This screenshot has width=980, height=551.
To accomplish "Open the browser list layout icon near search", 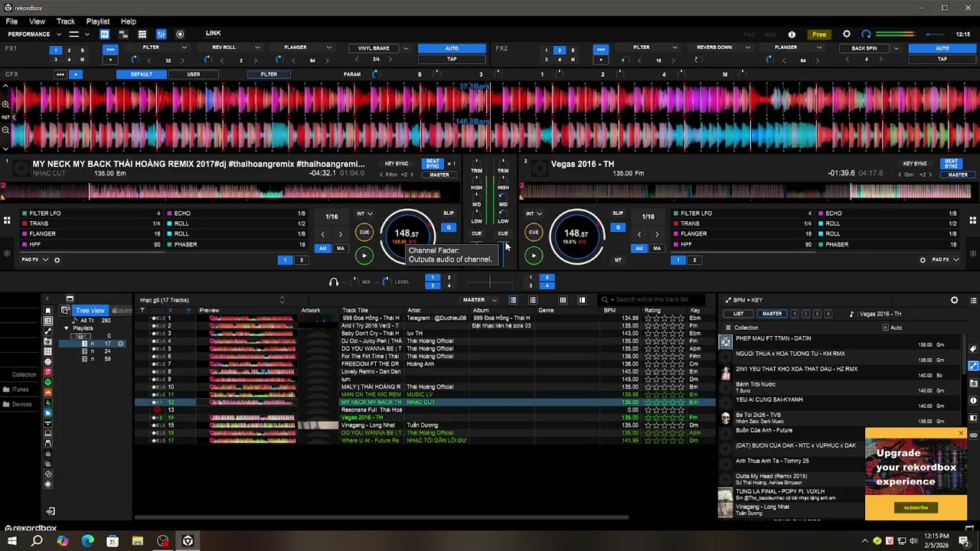I will point(513,300).
